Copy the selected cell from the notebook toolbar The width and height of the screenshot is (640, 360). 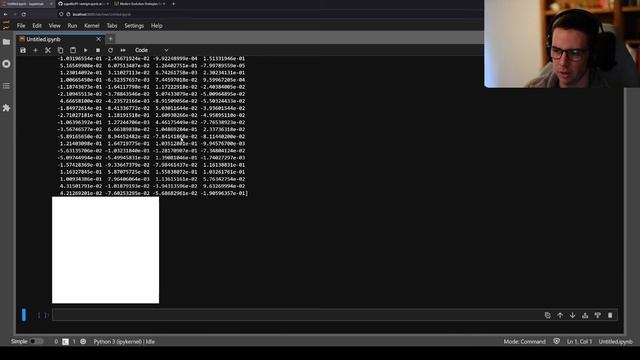(x=60, y=50)
